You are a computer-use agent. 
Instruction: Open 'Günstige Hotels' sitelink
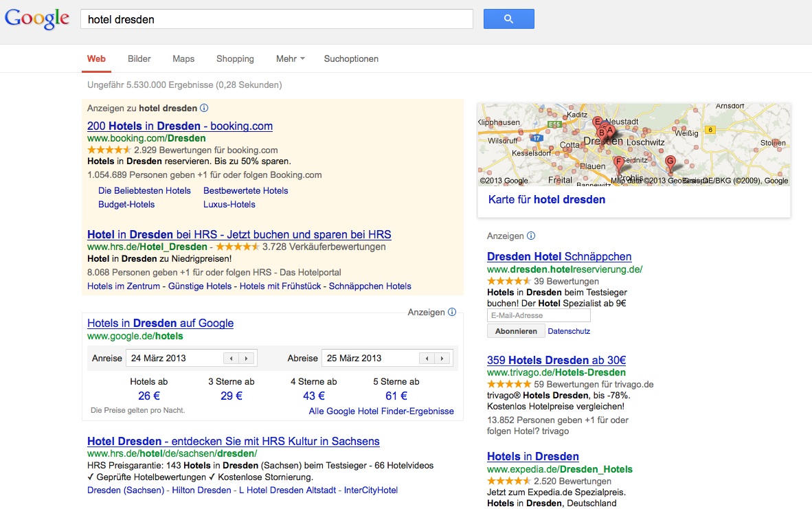(199, 286)
